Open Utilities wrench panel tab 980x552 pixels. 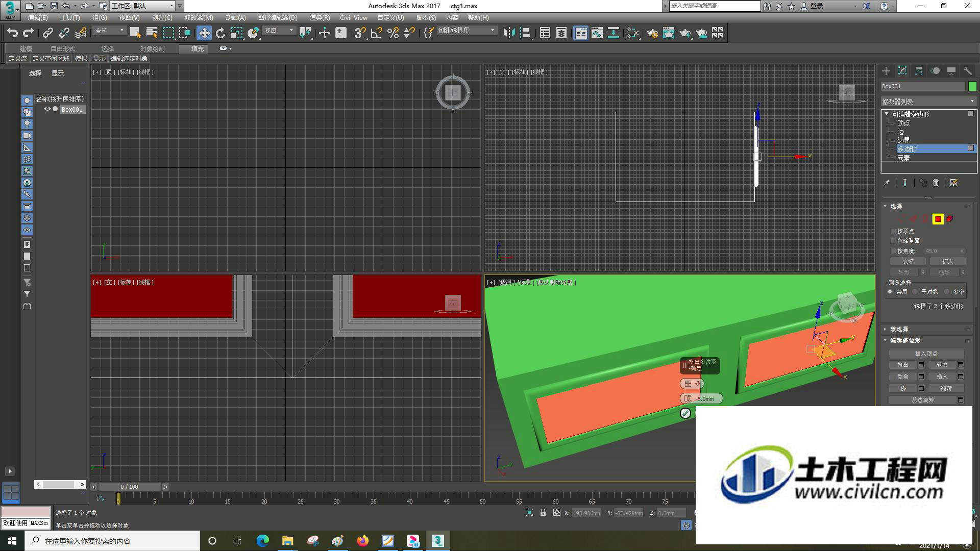(968, 71)
